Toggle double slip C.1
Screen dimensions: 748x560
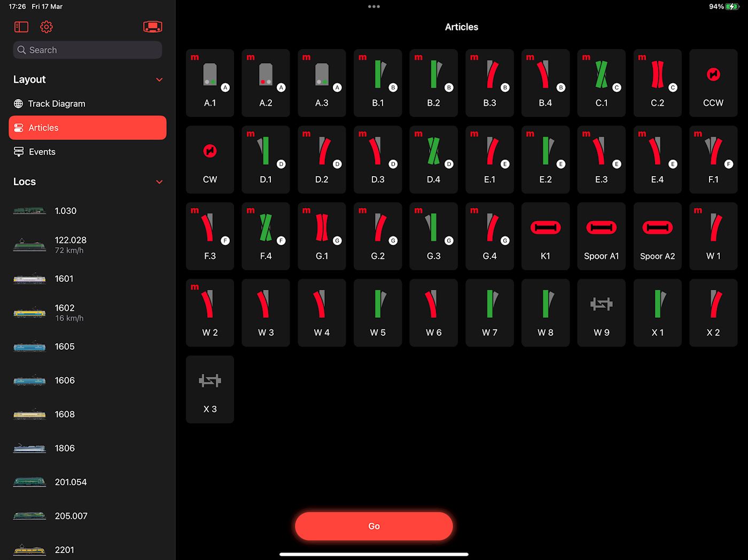coord(602,83)
